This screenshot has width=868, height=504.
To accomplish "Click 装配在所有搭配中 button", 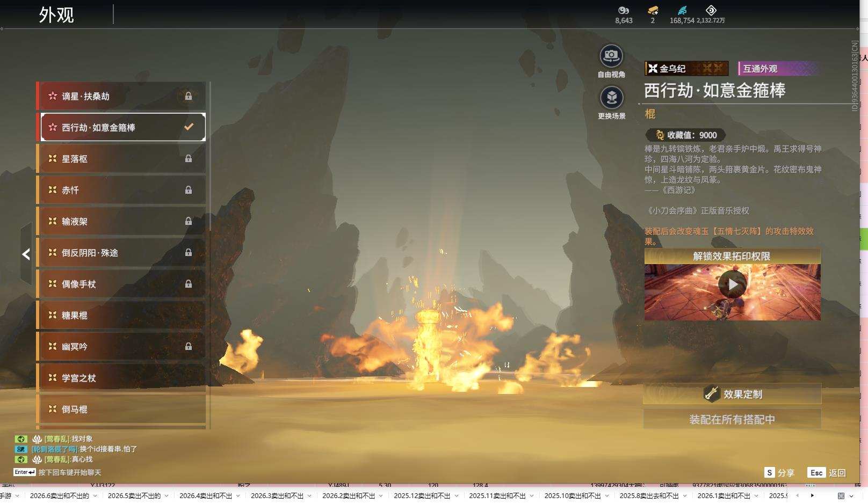I will tap(732, 419).
